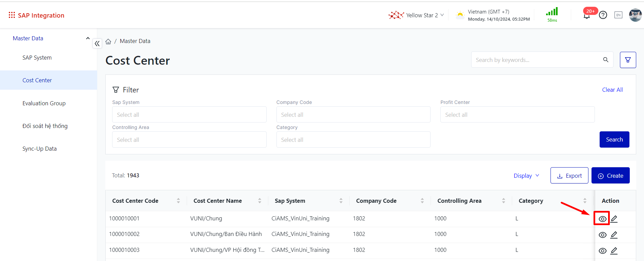Collapse sidebar with double chevron icon
This screenshot has height=261, width=644.
97,43
